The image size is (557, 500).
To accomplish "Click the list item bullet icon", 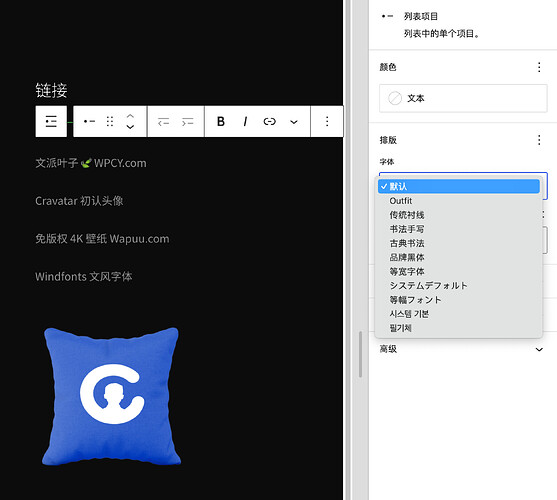I will tap(89, 121).
